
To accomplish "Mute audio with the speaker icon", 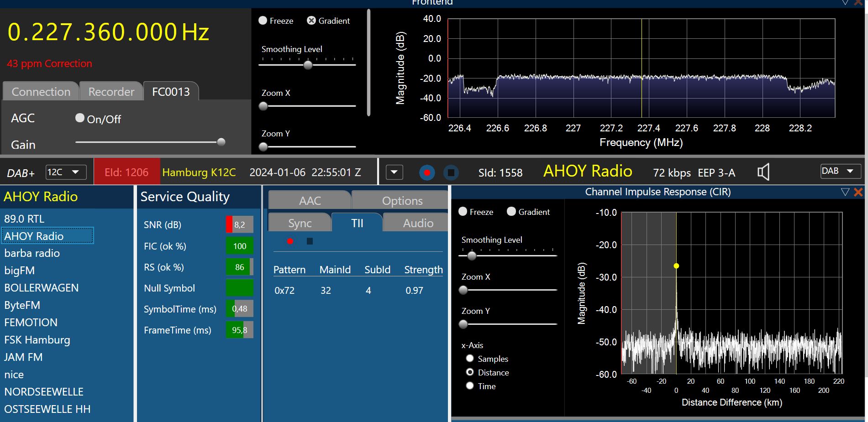I will click(763, 172).
